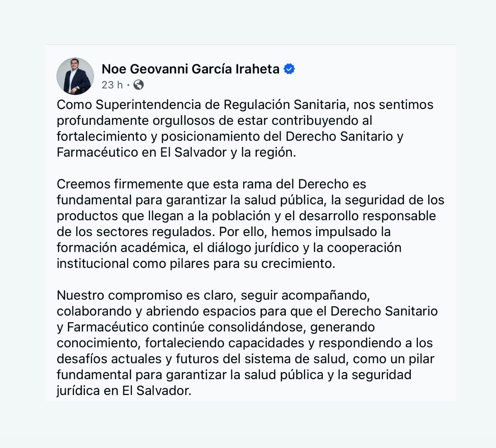Open the author's round profile photo

(75, 76)
